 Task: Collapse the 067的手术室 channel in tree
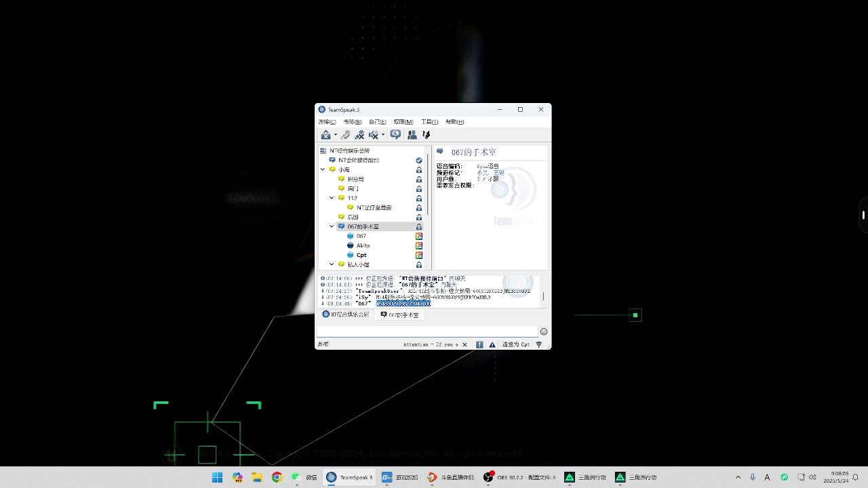tap(332, 226)
